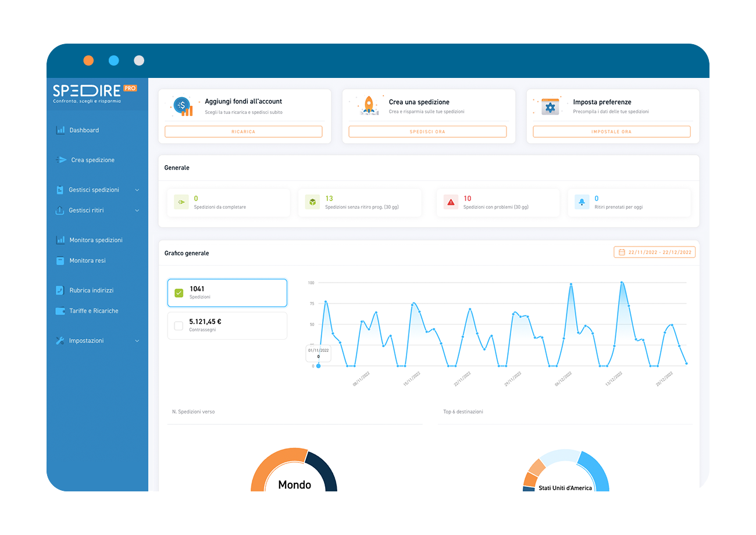Click the rocket icon in Crea una spedizione
756x535 pixels.
368,106
